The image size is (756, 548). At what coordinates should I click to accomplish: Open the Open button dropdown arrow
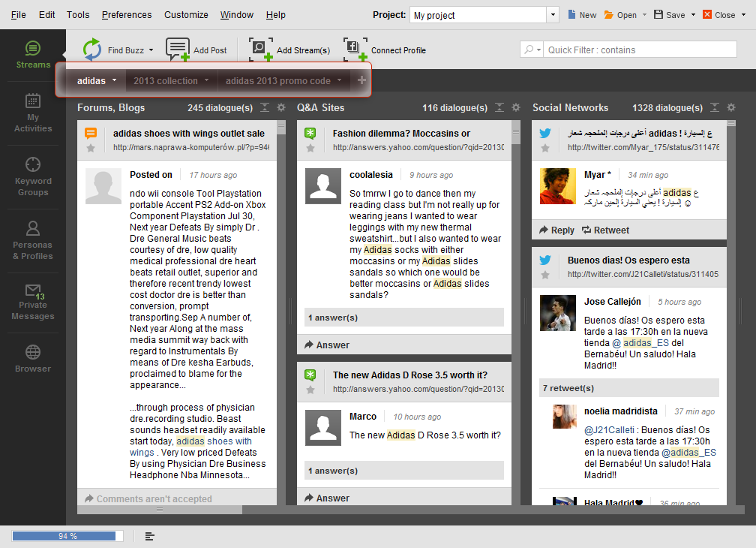tap(645, 15)
